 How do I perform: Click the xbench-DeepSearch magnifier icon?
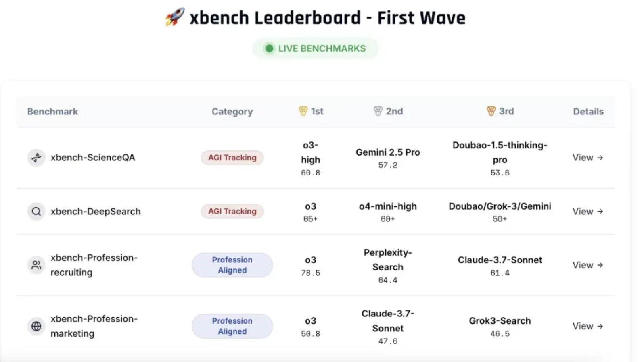(x=36, y=211)
